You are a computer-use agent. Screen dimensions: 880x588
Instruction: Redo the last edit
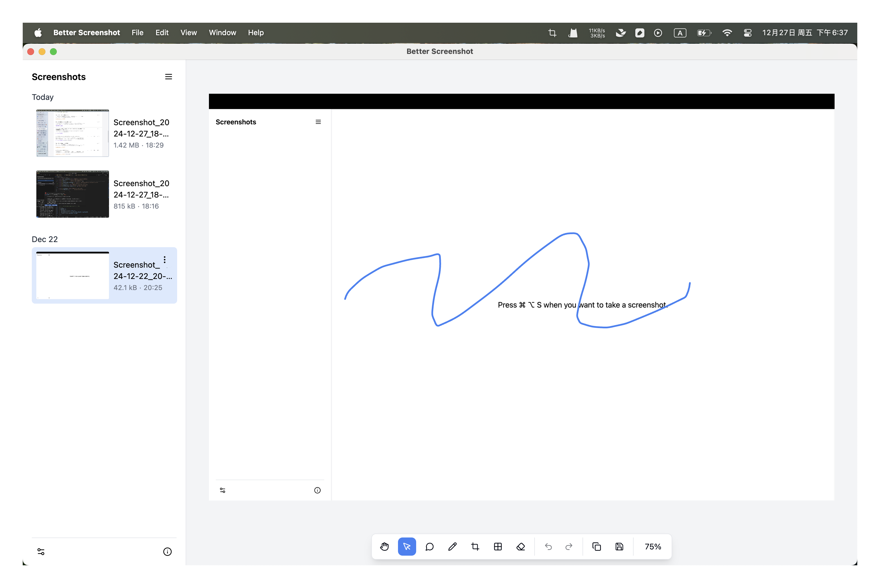(569, 546)
